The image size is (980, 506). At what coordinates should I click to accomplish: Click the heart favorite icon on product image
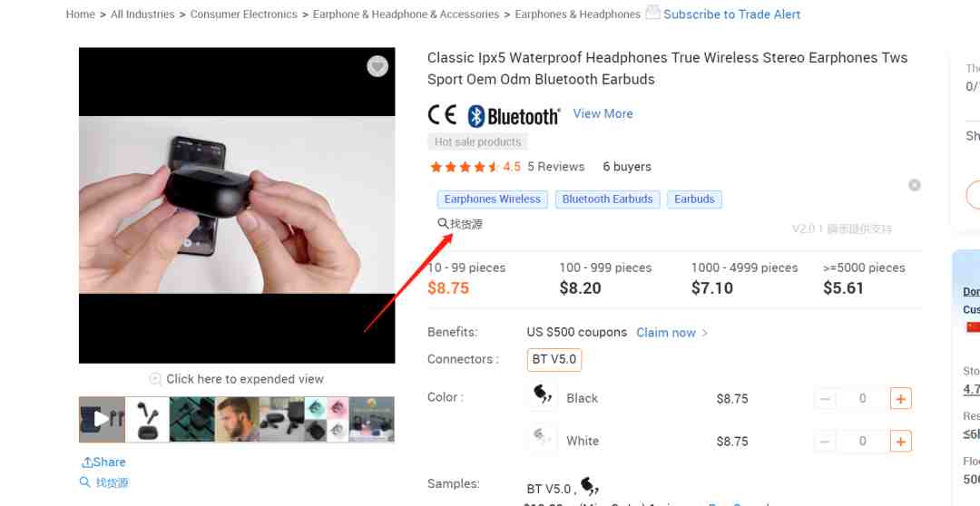click(377, 66)
